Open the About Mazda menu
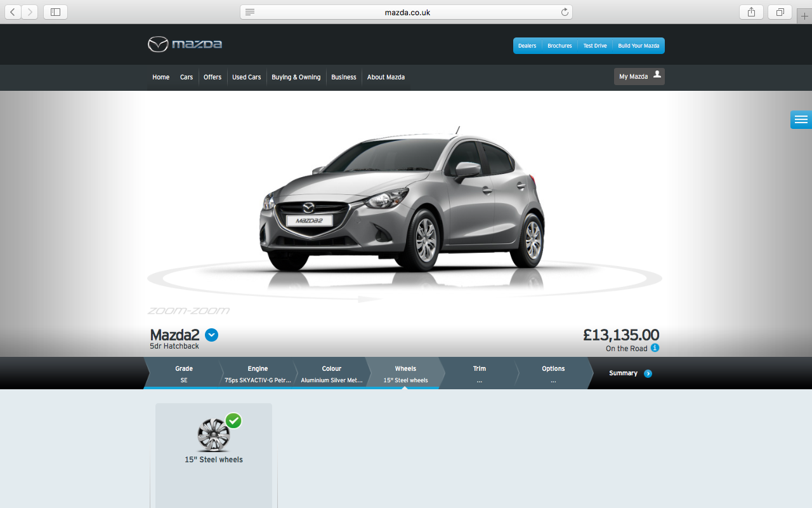This screenshot has width=812, height=508. pyautogui.click(x=386, y=77)
